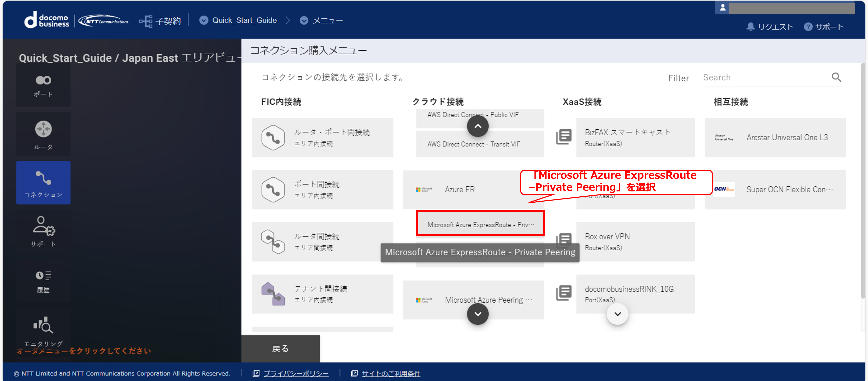
Task: Click the ルータ・ポート間接続 connection icon
Action: point(273,138)
